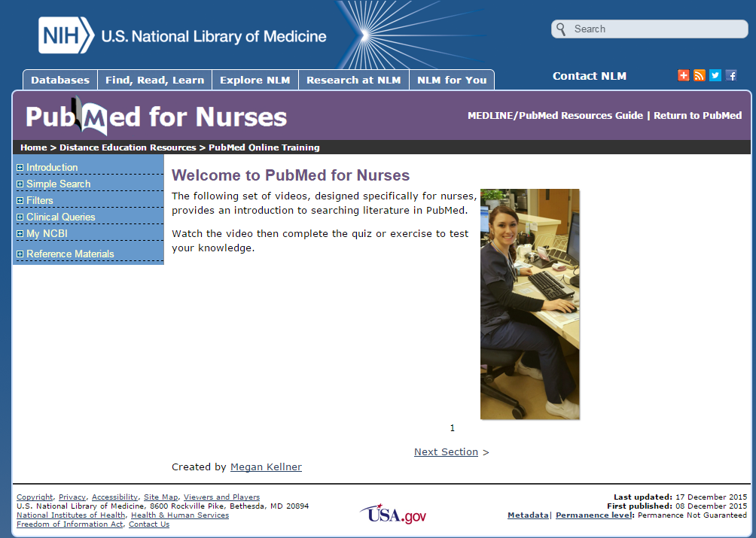This screenshot has height=538, width=756.
Task: Click the First published date text
Action: tap(677, 506)
